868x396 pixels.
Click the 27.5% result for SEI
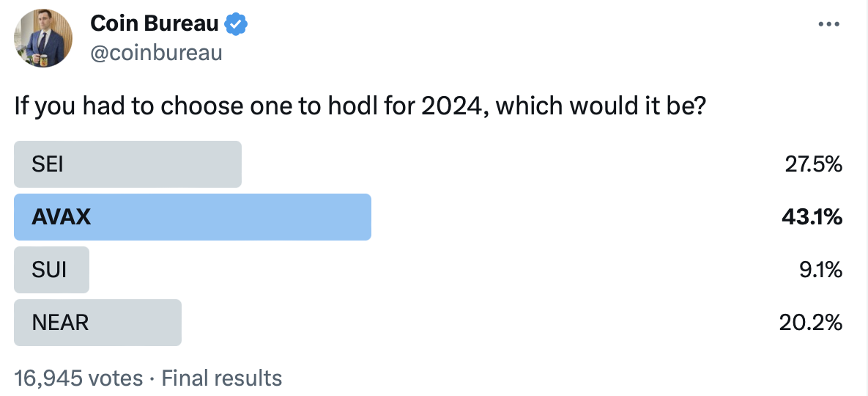813,164
